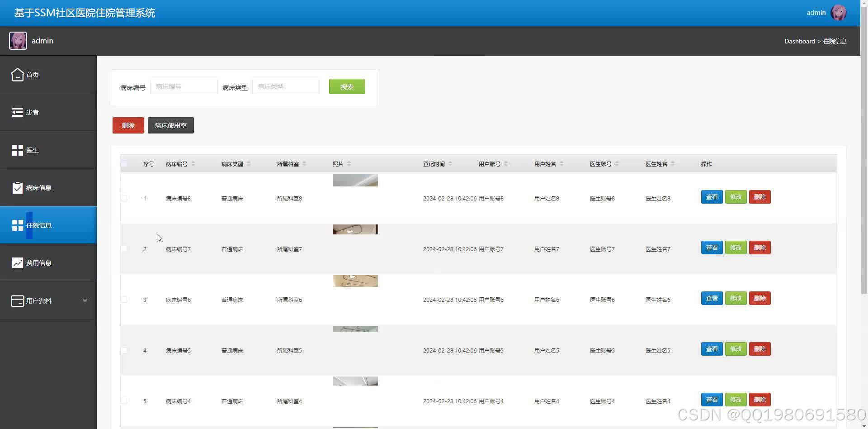Viewport: 868px width, 429px height.
Task: Expand the 用户资料 submenu chevron
Action: click(x=85, y=300)
